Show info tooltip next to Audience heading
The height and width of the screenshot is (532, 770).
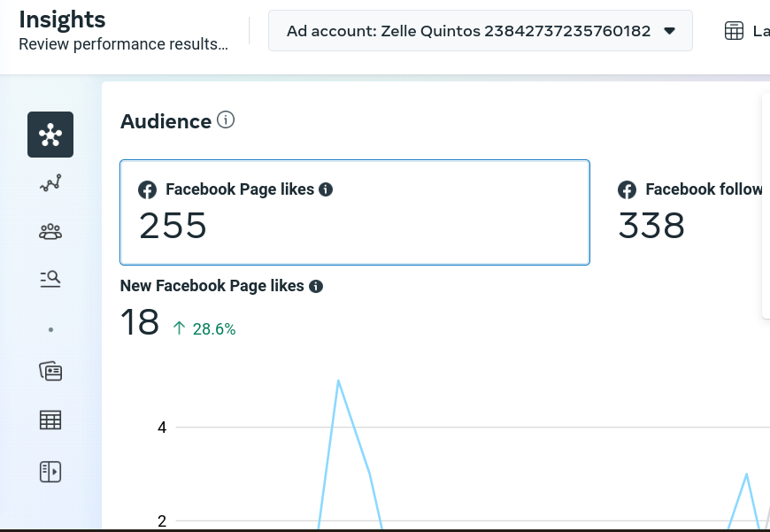coord(226,120)
